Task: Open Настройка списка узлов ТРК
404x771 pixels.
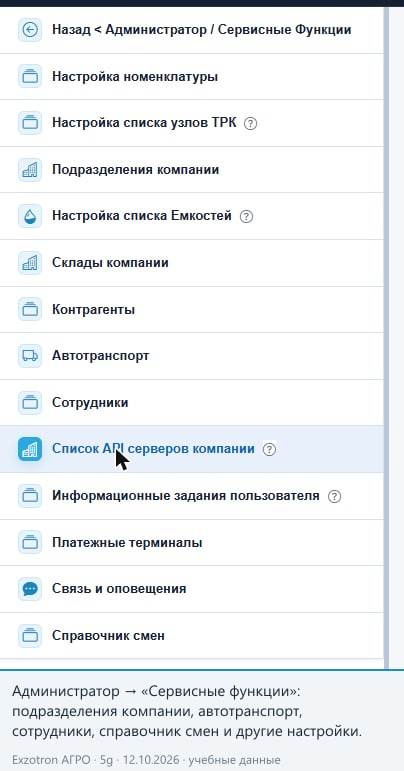Action: [x=192, y=123]
